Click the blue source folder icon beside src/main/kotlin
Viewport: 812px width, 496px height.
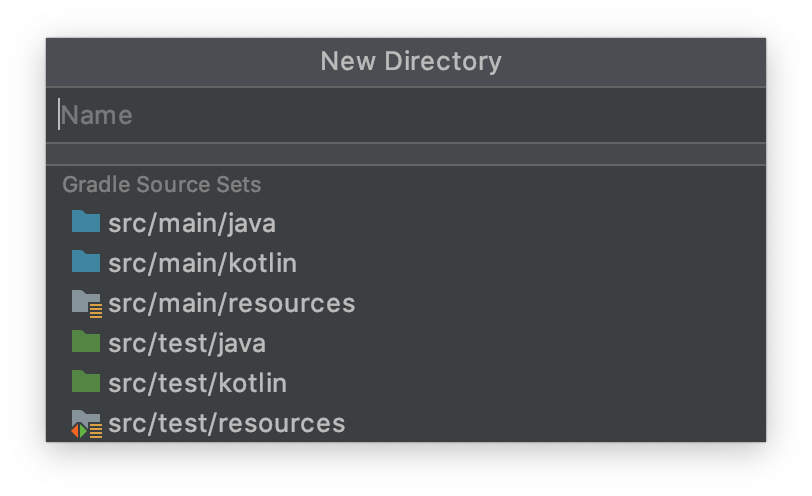click(86, 262)
